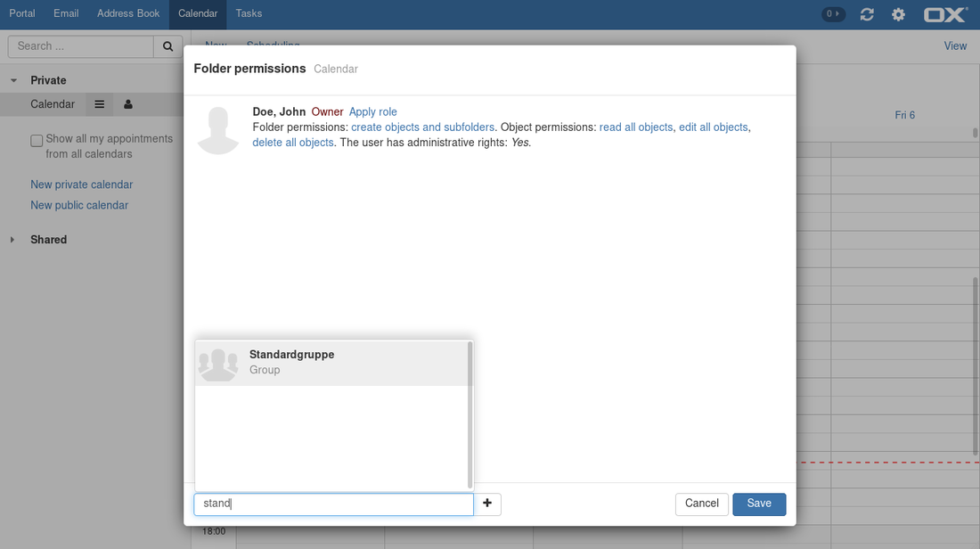The image size is (980, 549).
Task: Click the refresh icon in top bar
Action: 866,14
